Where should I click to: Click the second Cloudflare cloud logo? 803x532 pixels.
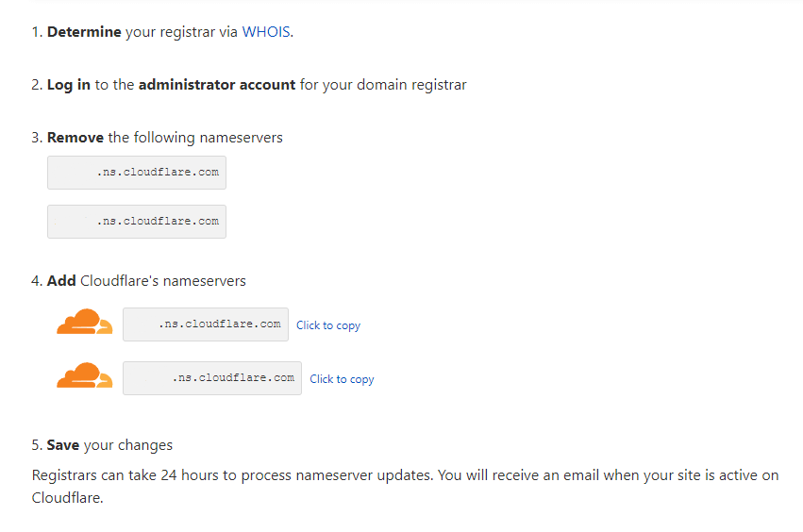point(85,375)
